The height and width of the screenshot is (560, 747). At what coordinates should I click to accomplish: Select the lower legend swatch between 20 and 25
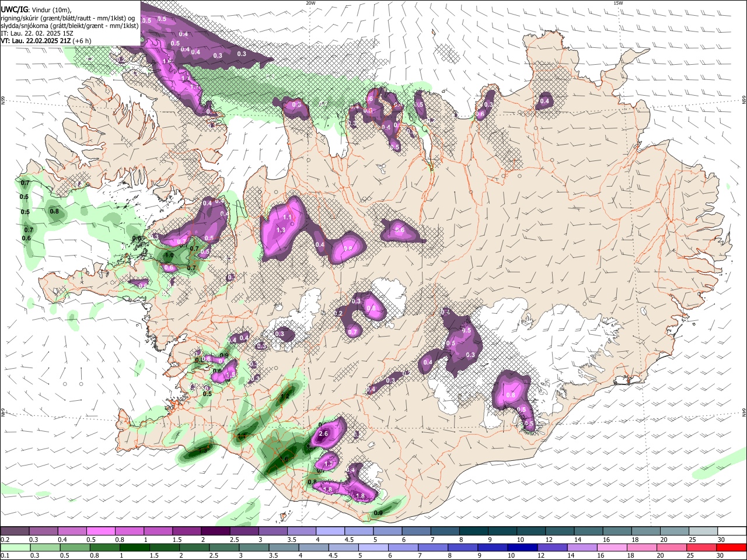coord(671,548)
